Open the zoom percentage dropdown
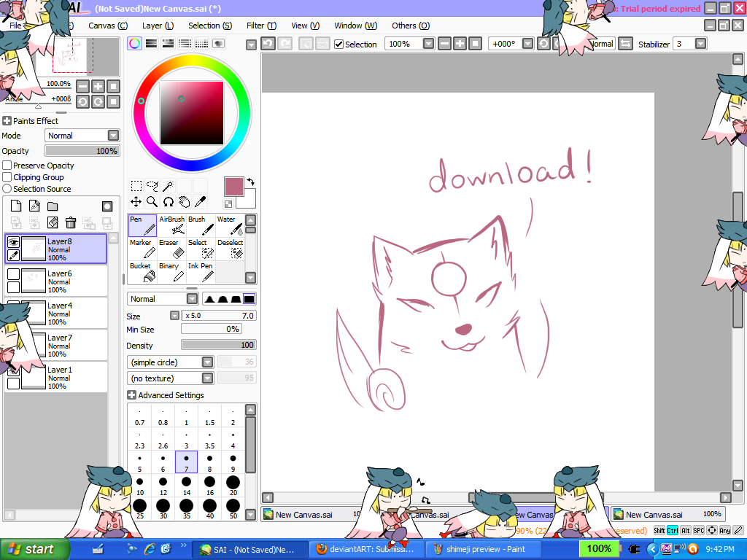Image resolution: width=747 pixels, height=560 pixels. tap(429, 44)
